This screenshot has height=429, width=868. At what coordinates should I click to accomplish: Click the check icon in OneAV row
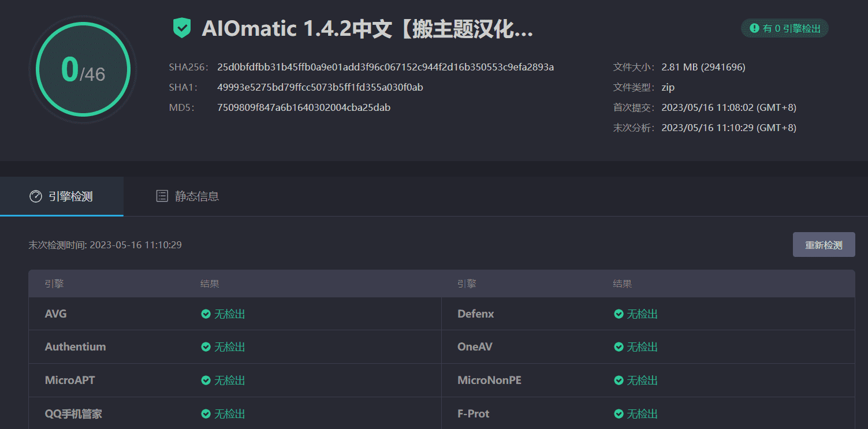click(619, 347)
